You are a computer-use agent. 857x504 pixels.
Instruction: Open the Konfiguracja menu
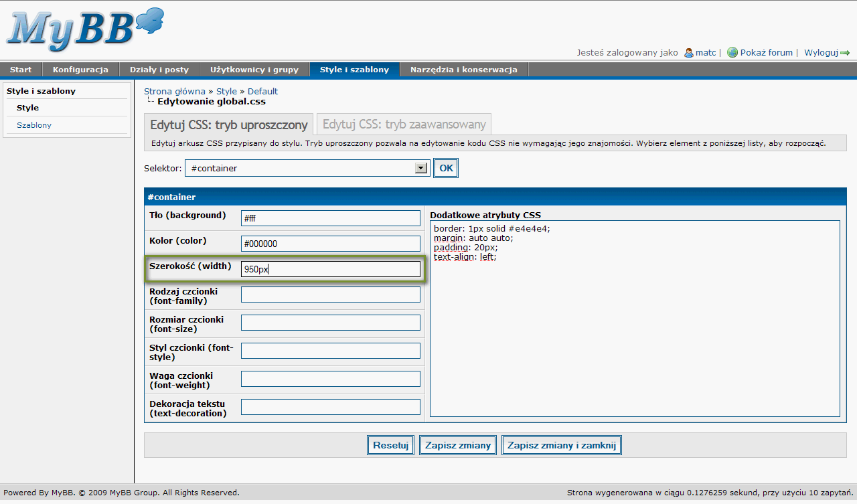point(81,70)
